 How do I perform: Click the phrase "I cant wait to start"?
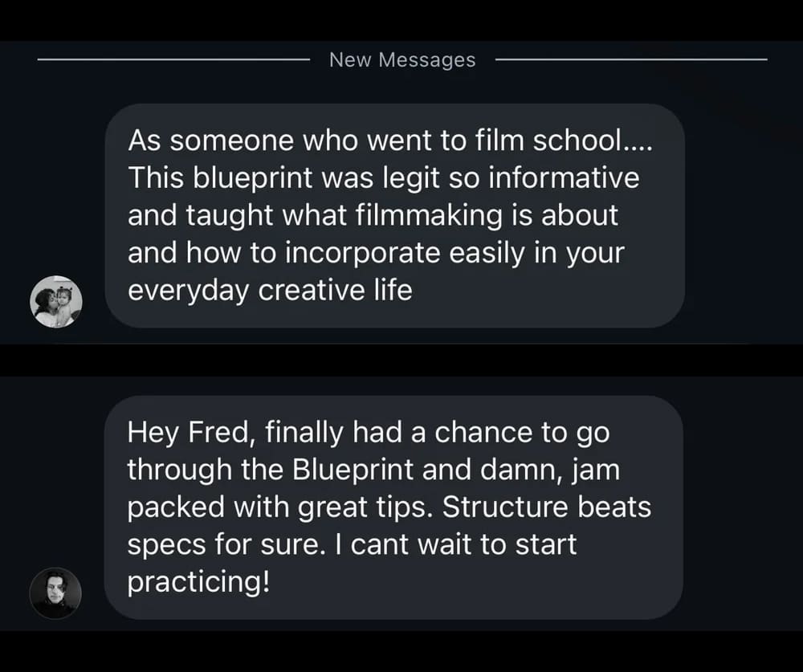point(454,544)
